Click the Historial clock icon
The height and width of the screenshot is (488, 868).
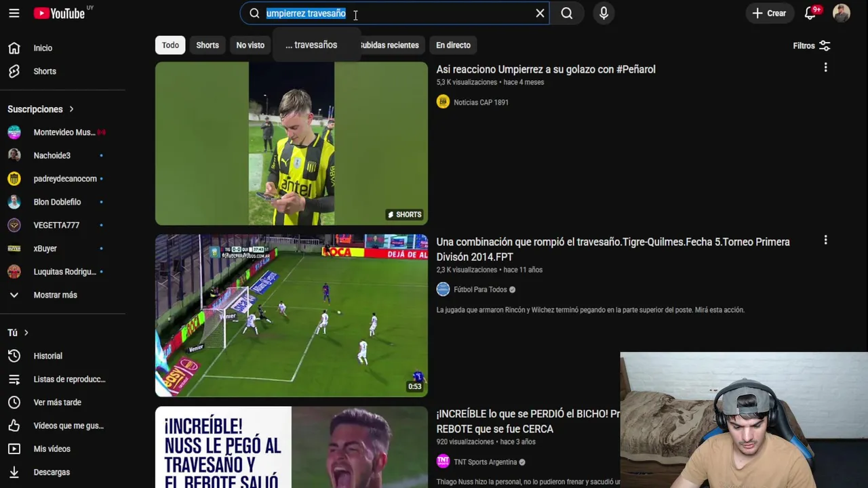pyautogui.click(x=14, y=356)
